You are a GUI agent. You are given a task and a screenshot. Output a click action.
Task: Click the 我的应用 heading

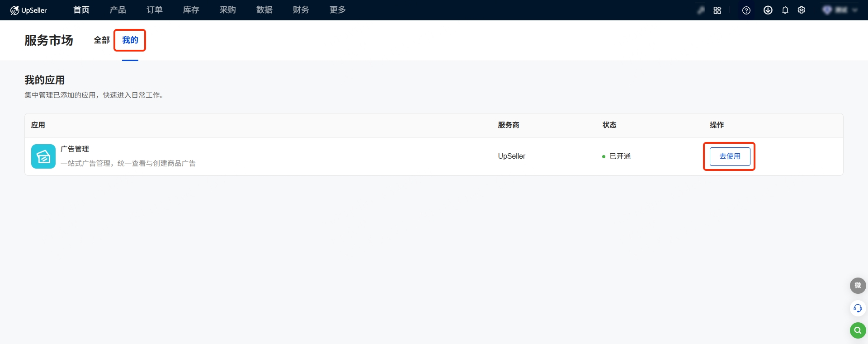[x=45, y=80]
